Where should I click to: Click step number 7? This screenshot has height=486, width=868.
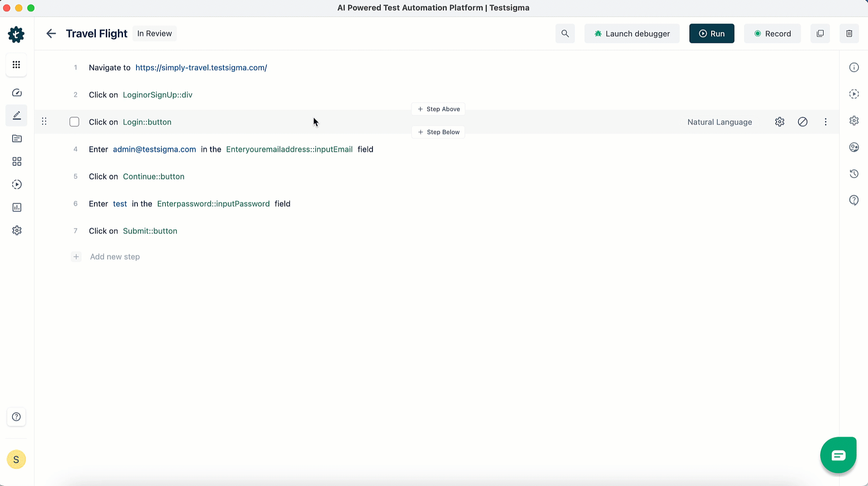coord(75,231)
